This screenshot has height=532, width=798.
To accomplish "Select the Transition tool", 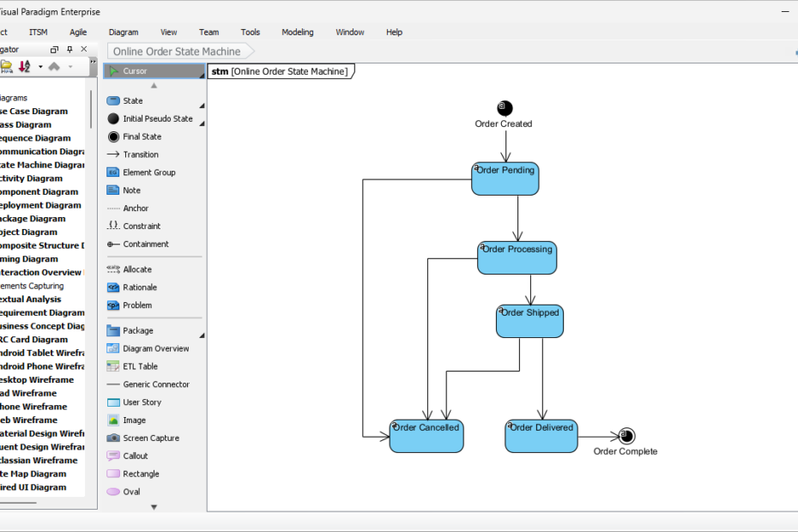I will tap(142, 154).
